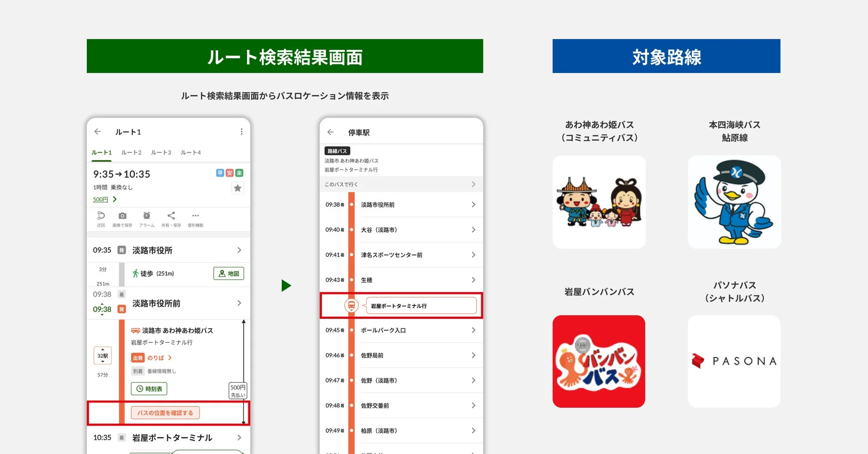868x454 pixels.
Task: Switch to the ルート3 tab
Action: pos(161,153)
